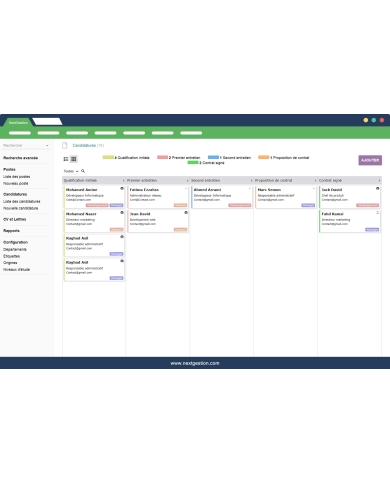Open Liste des postes
Image resolution: width=390 pixels, height=484 pixels.
tap(16, 177)
